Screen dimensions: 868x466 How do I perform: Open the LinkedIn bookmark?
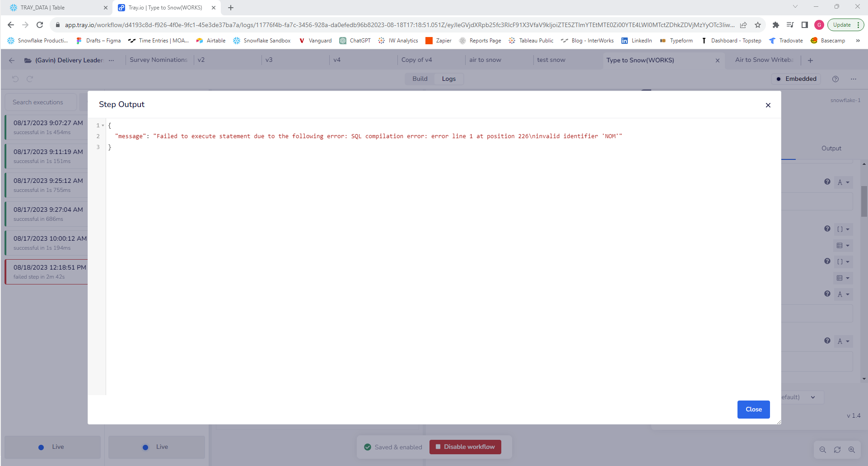(637, 41)
